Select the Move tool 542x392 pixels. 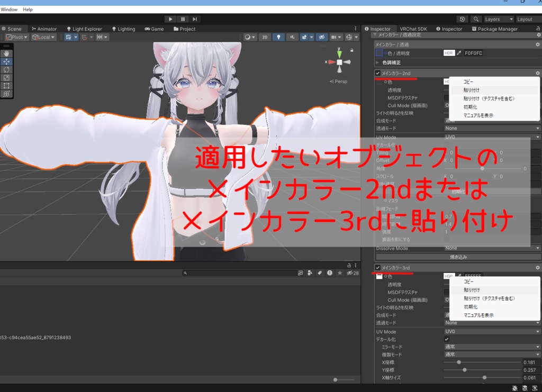pos(6,61)
